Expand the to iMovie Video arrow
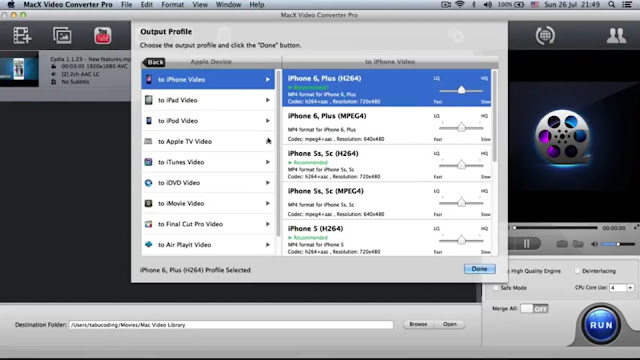Screen dimensions: 640x360 268,203
